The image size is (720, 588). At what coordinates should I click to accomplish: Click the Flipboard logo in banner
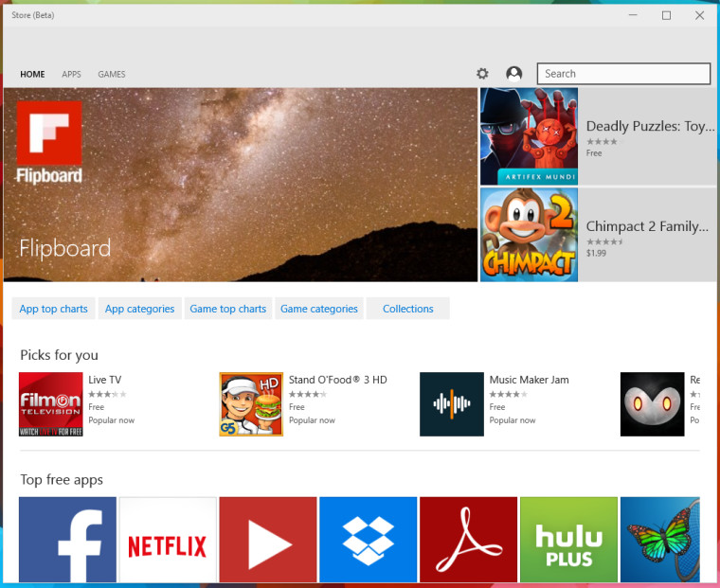[x=49, y=143]
